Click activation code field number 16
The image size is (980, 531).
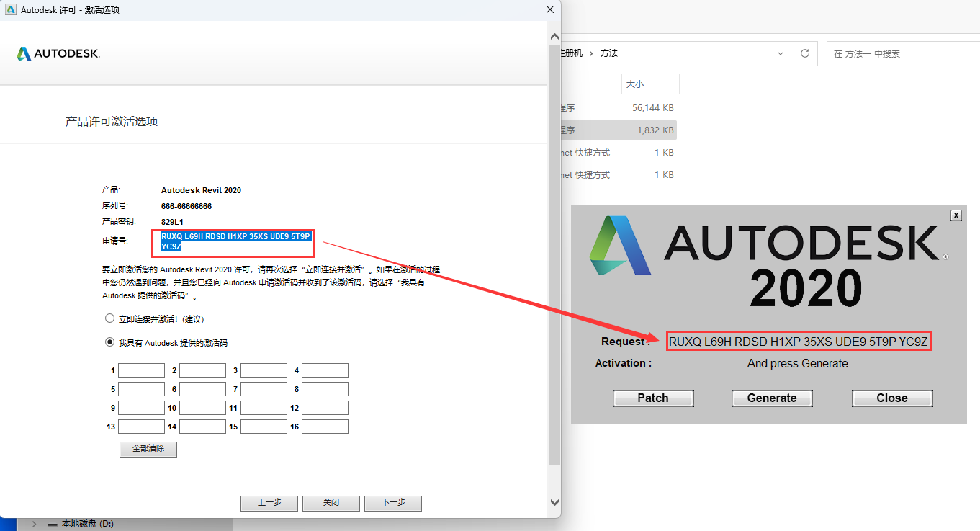point(325,427)
